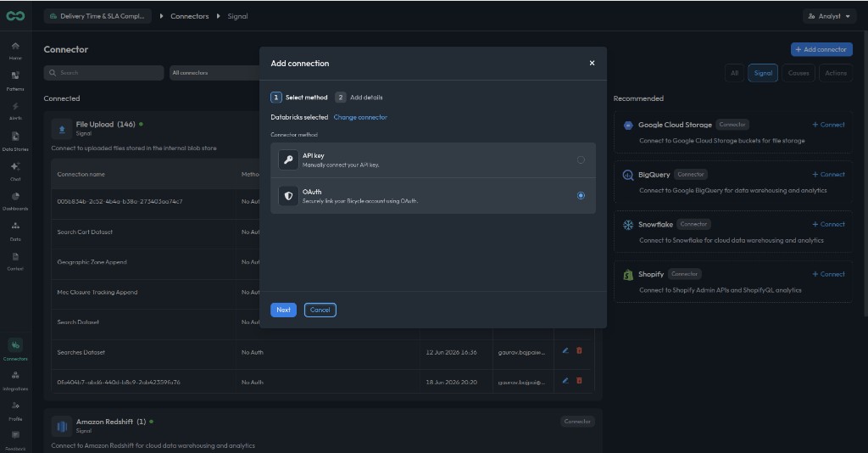Click the Next button
The width and height of the screenshot is (868, 453).
pyautogui.click(x=283, y=310)
